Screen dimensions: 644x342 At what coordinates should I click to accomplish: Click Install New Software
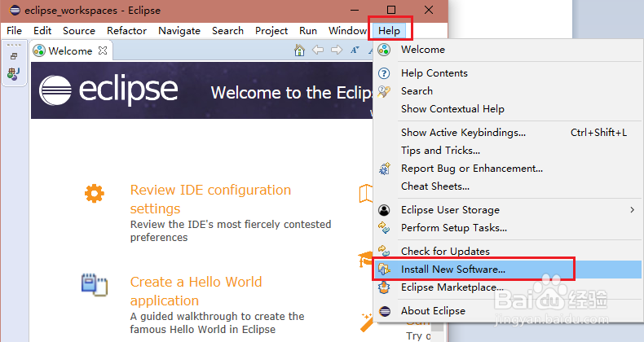coord(508,270)
